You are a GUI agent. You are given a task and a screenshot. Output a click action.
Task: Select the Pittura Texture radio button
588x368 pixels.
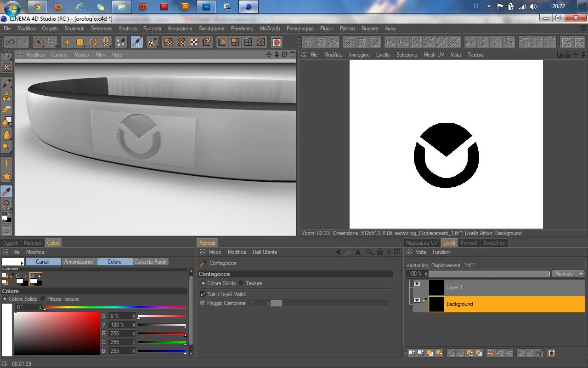tap(43, 299)
